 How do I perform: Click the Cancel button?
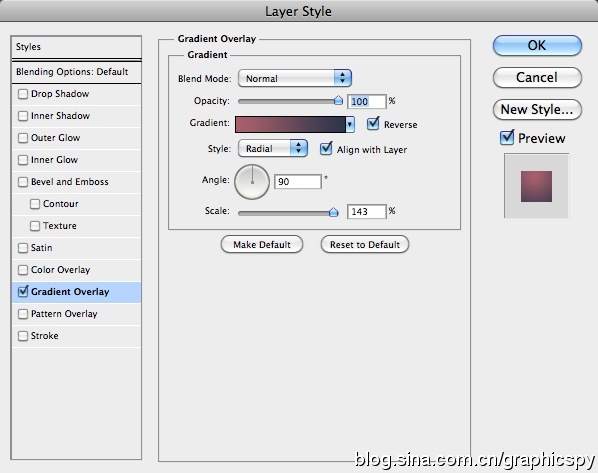537,77
